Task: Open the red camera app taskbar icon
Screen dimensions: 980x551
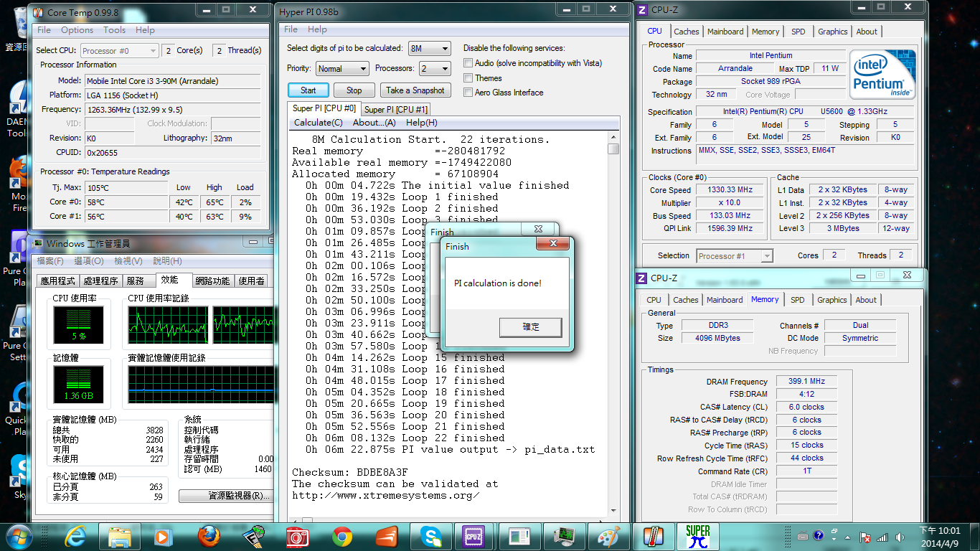Action: click(x=297, y=536)
